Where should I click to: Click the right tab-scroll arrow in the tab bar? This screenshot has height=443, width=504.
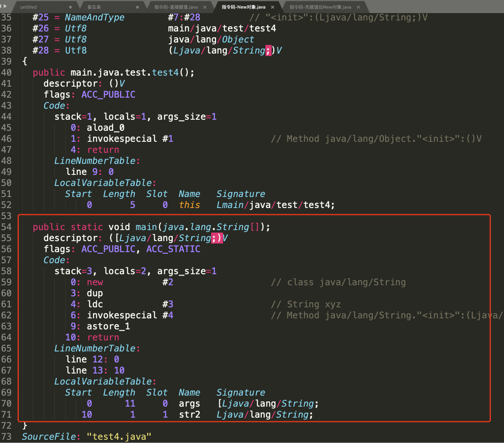pos(5,6)
